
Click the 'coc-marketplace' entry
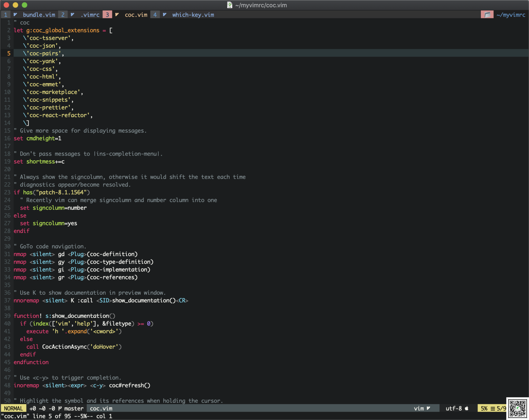53,92
